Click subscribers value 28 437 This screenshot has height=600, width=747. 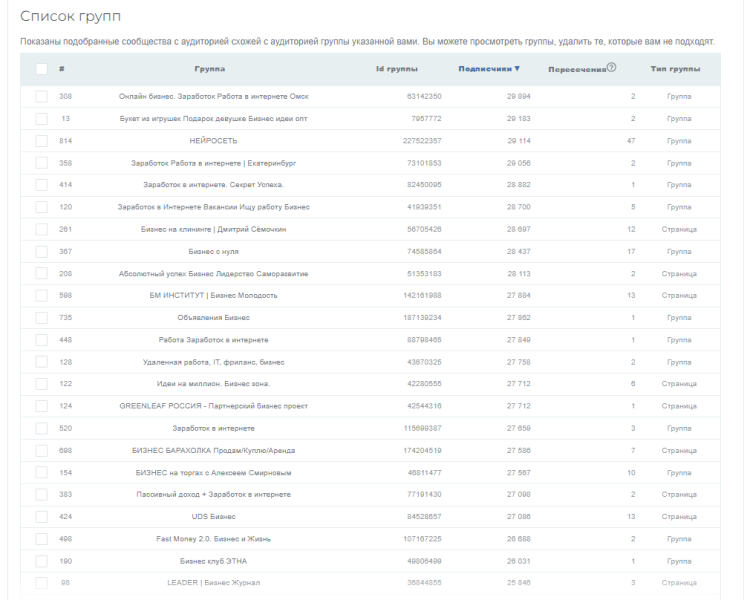pos(518,251)
